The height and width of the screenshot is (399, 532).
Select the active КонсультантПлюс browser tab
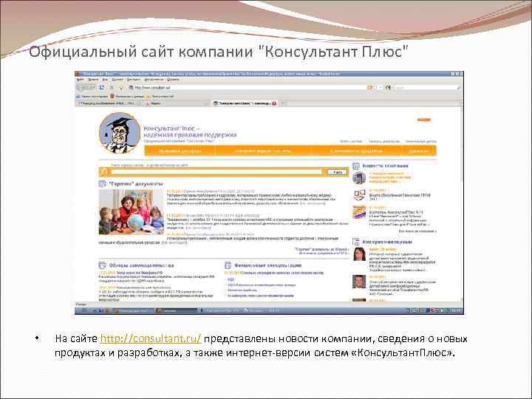[245, 103]
